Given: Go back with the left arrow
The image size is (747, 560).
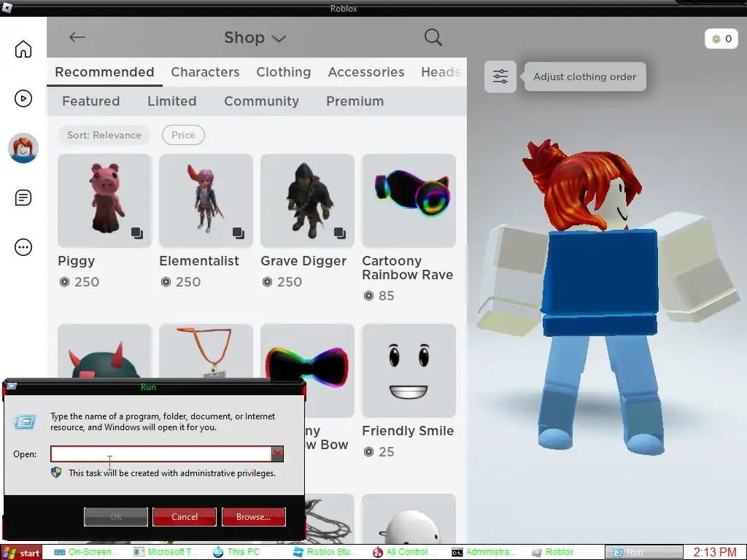Looking at the screenshot, I should [77, 37].
